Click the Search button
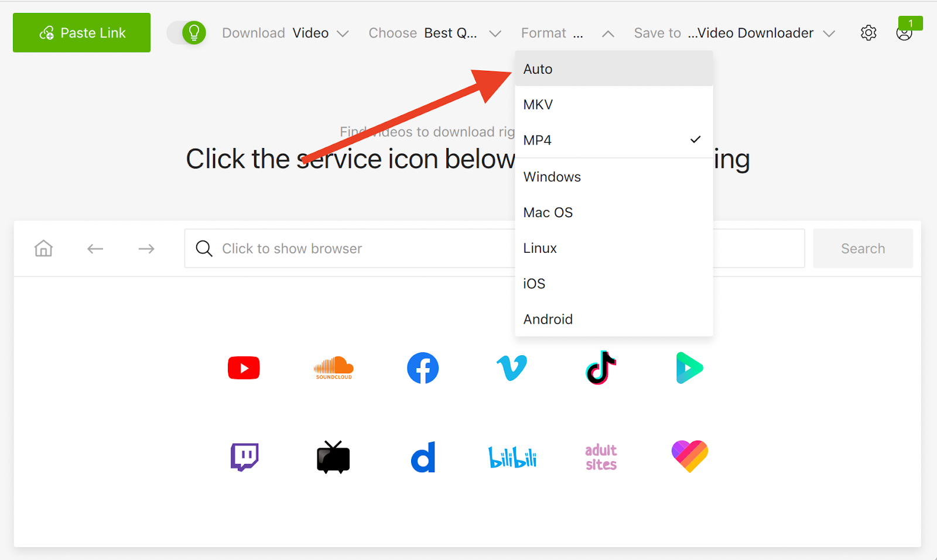937x560 pixels. (x=863, y=249)
